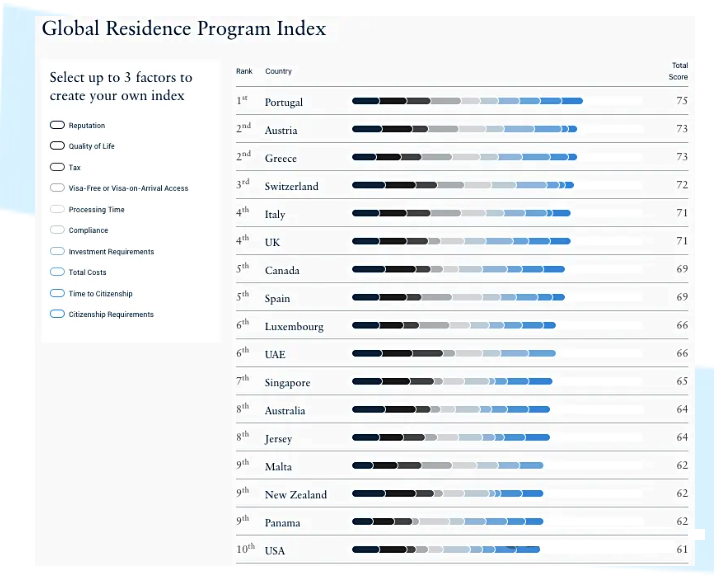This screenshot has height=575, width=714.
Task: Toggle the Compliance factor
Action: 57,230
